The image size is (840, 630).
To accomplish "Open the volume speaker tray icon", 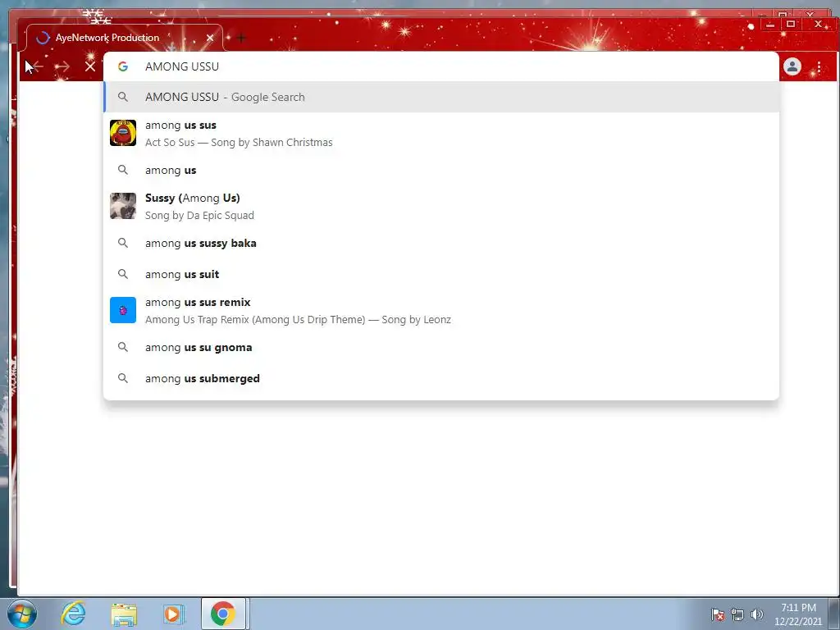I will click(757, 614).
